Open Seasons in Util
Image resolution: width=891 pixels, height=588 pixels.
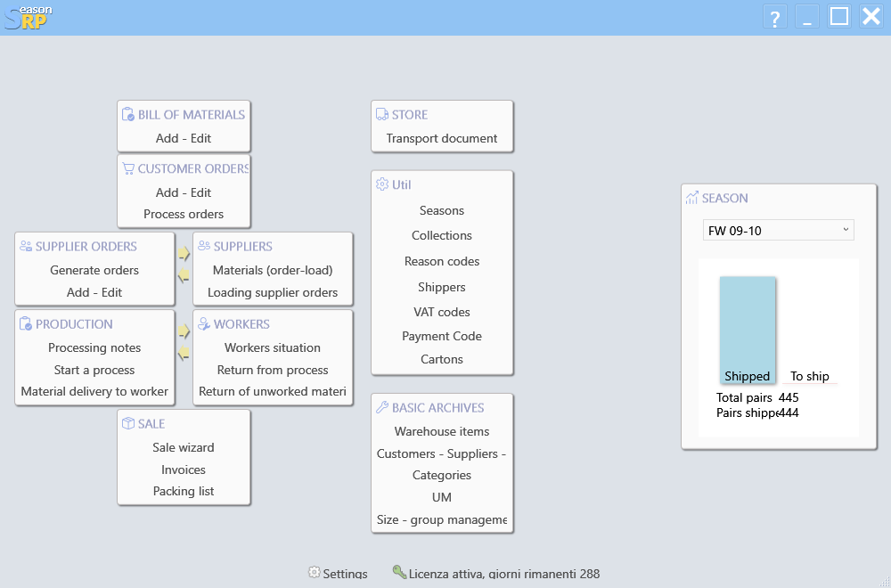point(442,211)
